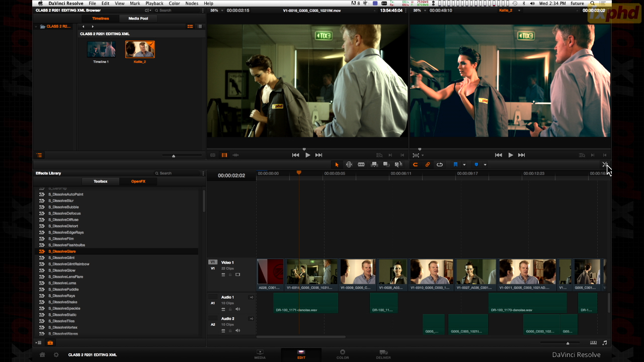
Task: Select the trim edit mode tool
Action: coord(349,164)
